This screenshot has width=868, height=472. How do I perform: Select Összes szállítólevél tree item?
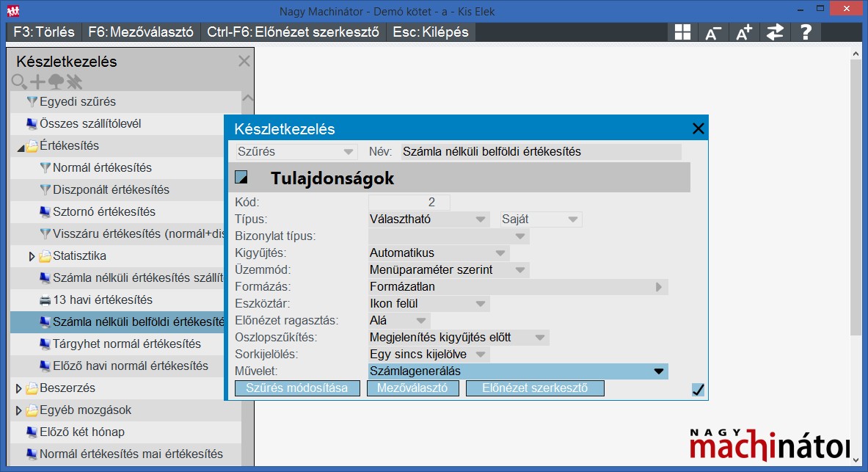pos(125,123)
